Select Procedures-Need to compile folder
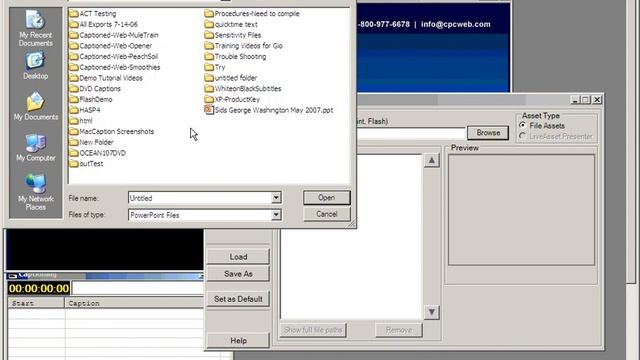640x360 pixels. tap(252, 13)
